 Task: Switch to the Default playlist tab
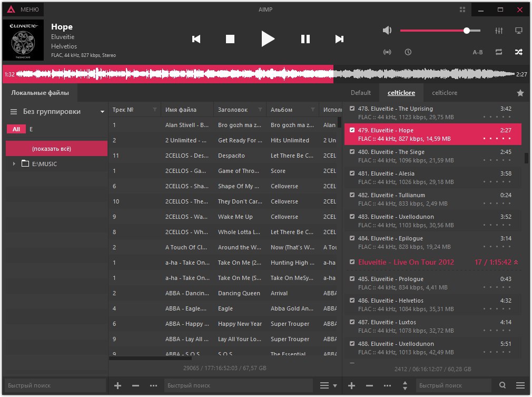point(361,93)
